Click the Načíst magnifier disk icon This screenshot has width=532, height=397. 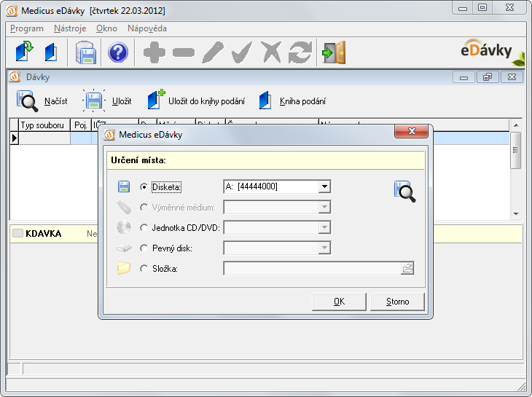27,101
